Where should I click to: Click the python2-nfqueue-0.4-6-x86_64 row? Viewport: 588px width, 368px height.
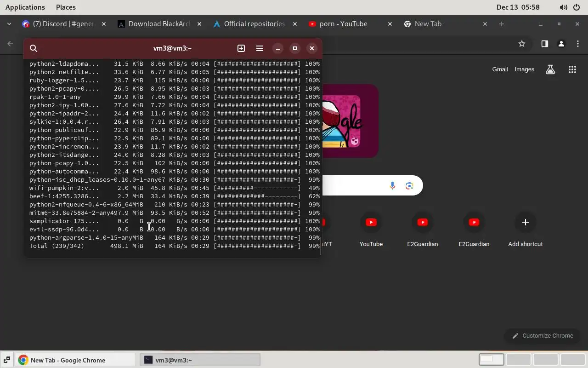tap(175, 205)
